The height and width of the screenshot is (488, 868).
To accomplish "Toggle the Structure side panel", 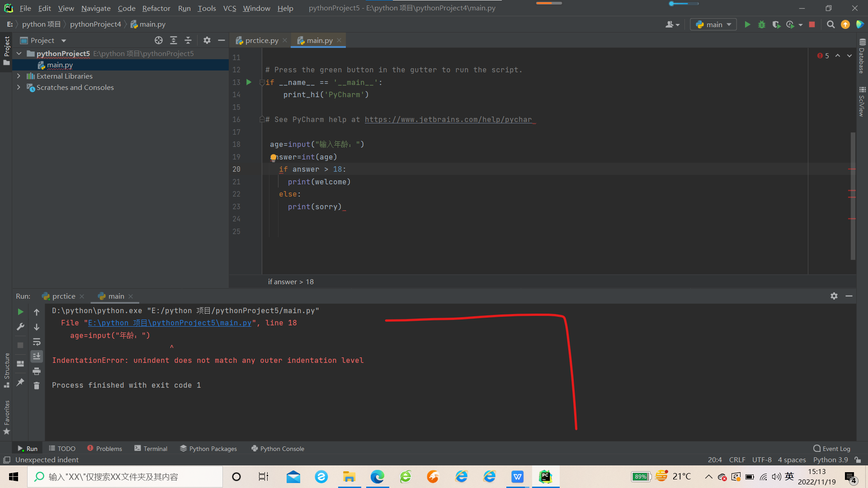I will click(7, 370).
